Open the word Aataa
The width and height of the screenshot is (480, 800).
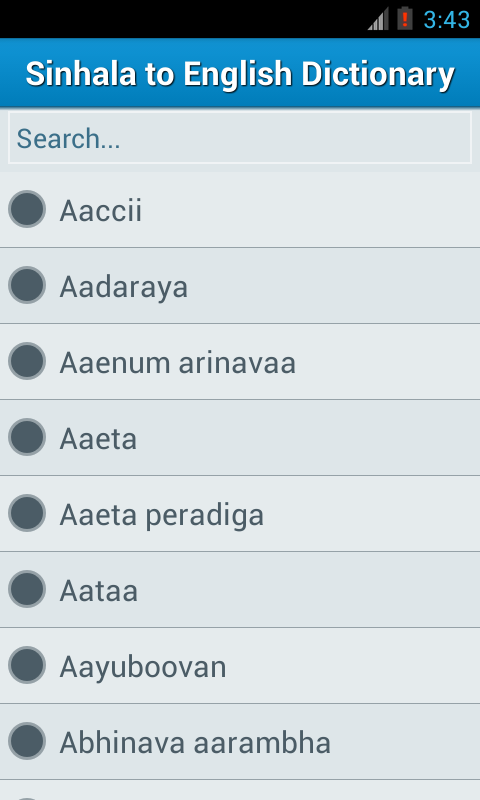240,590
